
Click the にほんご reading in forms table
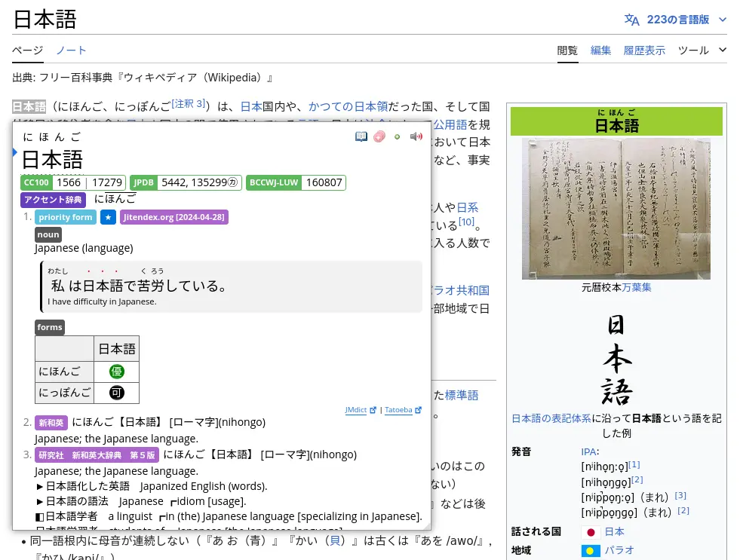click(60, 372)
